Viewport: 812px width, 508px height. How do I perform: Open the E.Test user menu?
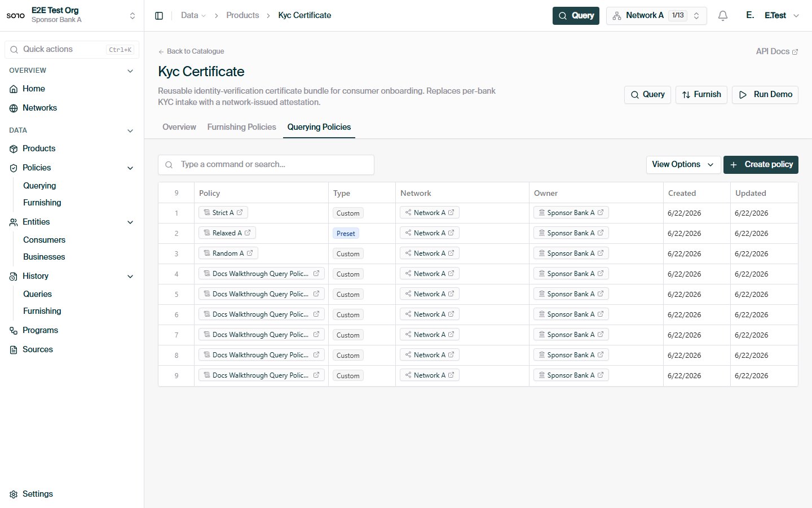(x=773, y=16)
